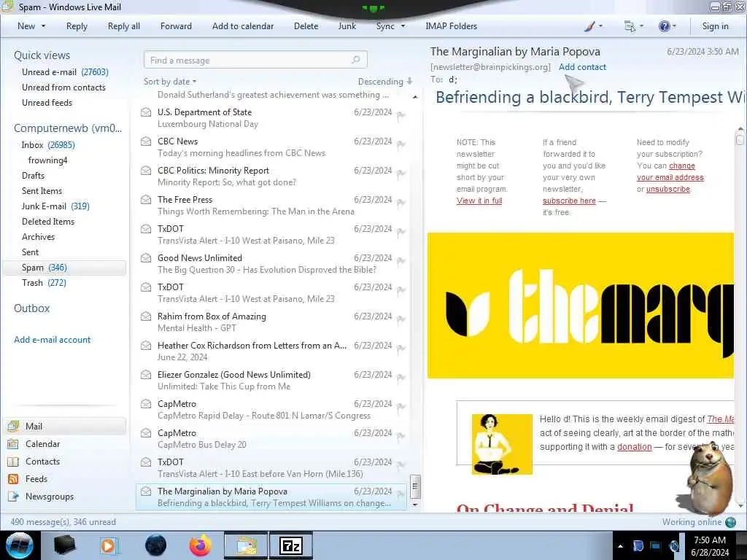Open the Contacts icon in the navigation pane
This screenshot has height=560, width=747.
[13, 462]
